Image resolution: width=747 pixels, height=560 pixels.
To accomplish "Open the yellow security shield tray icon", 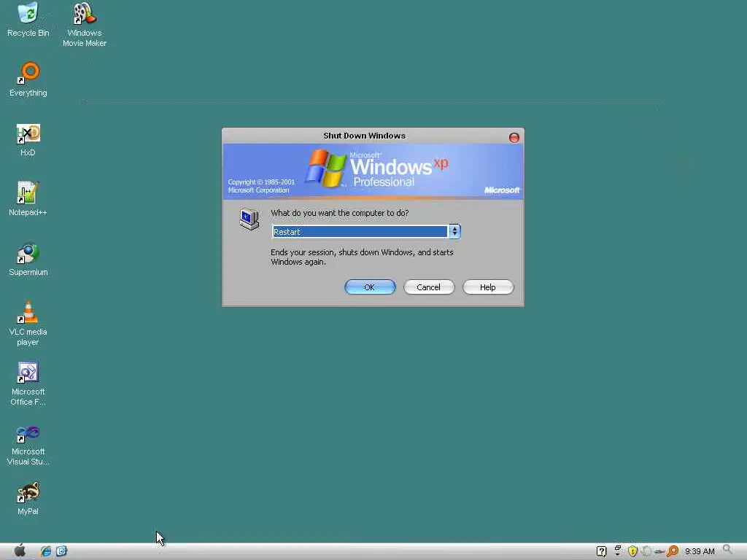I will point(632,551).
